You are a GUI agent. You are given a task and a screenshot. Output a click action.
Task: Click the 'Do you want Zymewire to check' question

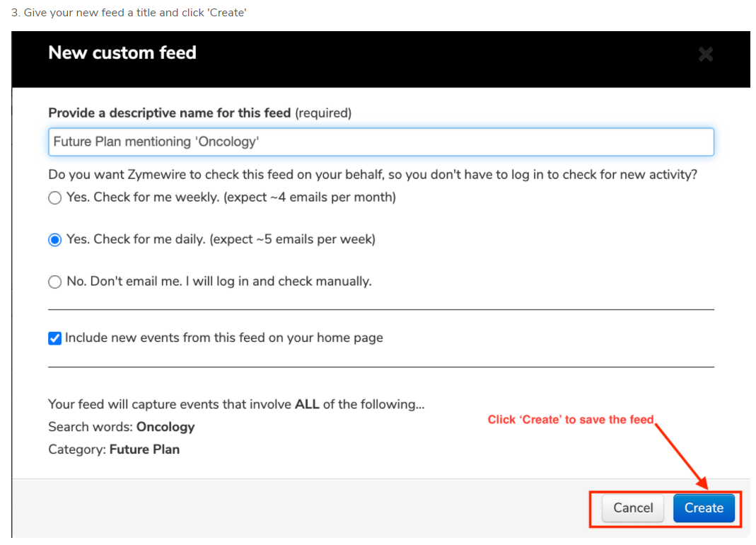click(x=372, y=175)
